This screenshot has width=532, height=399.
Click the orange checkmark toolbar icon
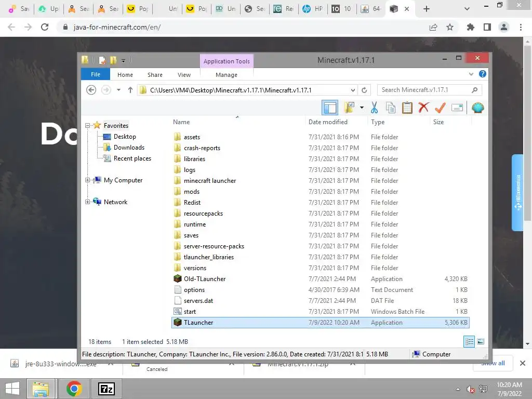(x=440, y=108)
